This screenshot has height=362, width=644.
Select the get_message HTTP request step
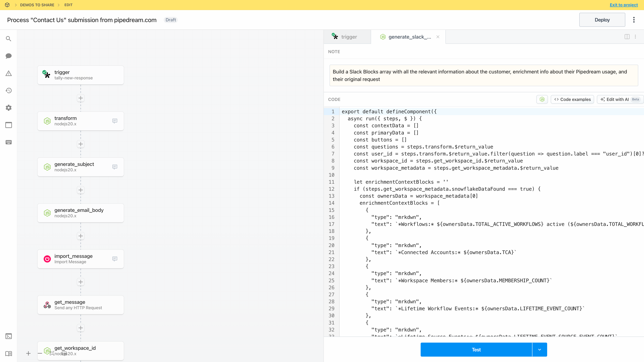(80, 305)
